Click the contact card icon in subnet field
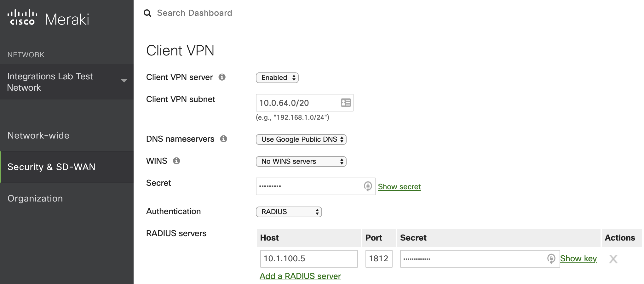Image resolution: width=644 pixels, height=284 pixels. [345, 103]
